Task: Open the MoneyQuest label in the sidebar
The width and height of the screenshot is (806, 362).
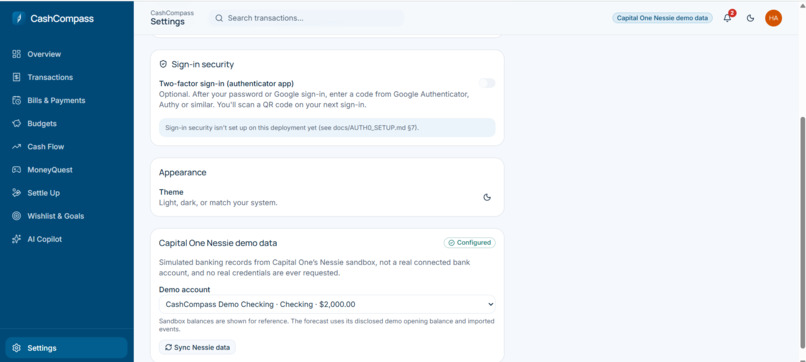Action: (x=50, y=170)
